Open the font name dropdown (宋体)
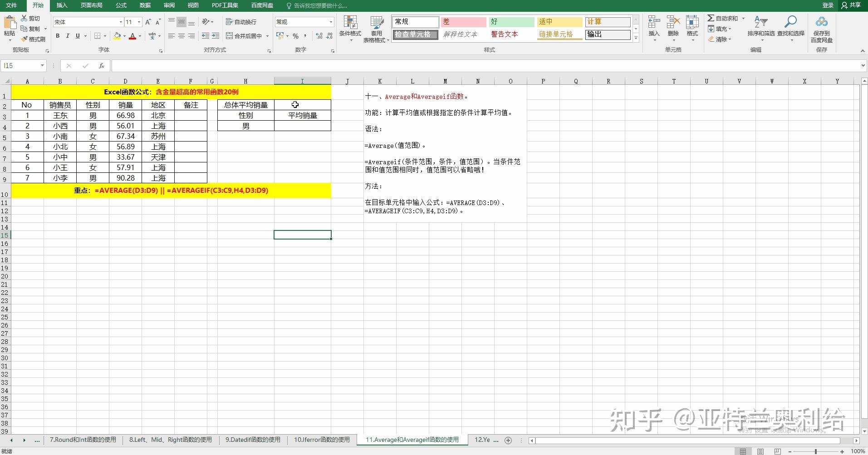This screenshot has width=868, height=455. pos(121,22)
